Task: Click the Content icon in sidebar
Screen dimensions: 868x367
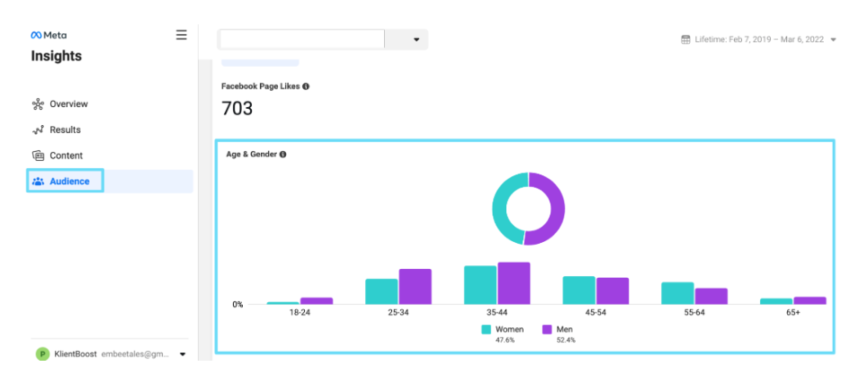Action: (x=38, y=156)
